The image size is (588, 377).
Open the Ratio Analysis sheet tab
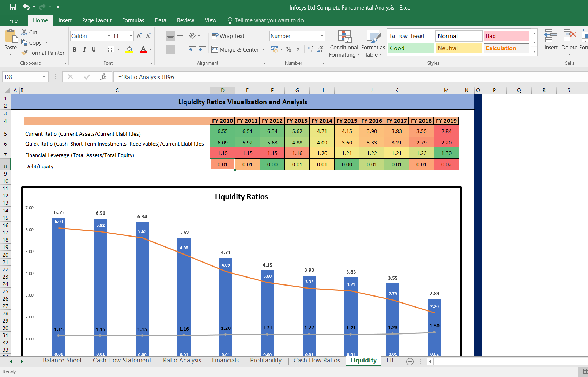point(182,361)
